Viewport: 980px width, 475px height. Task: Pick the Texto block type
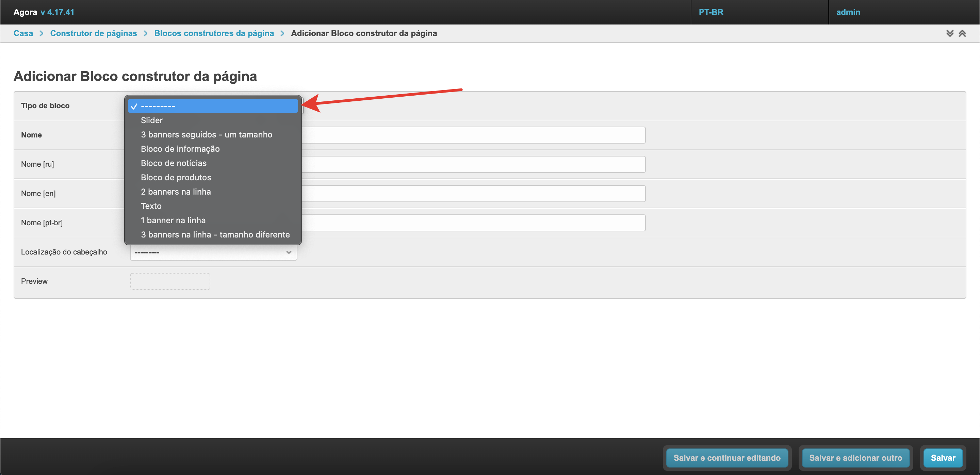coord(151,206)
